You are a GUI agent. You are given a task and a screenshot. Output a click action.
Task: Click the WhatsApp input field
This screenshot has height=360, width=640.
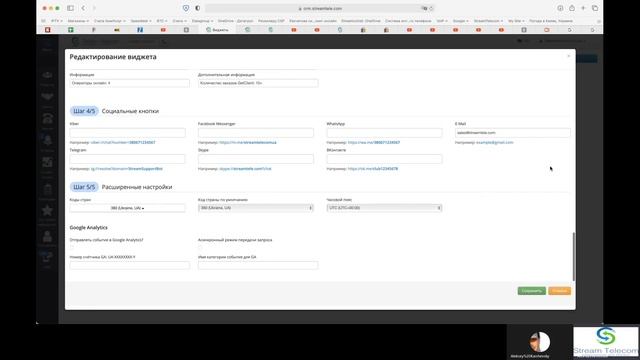pos(384,133)
